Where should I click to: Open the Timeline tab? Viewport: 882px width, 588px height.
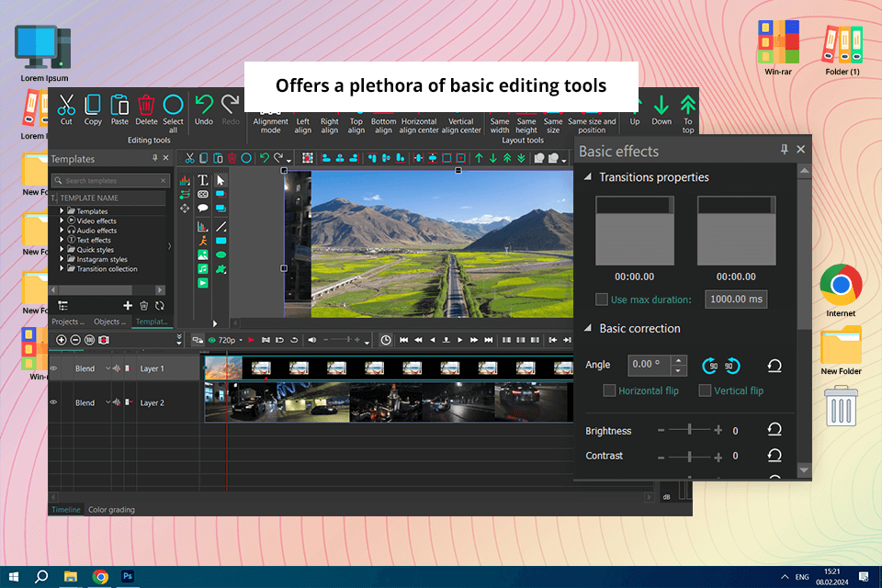click(66, 509)
